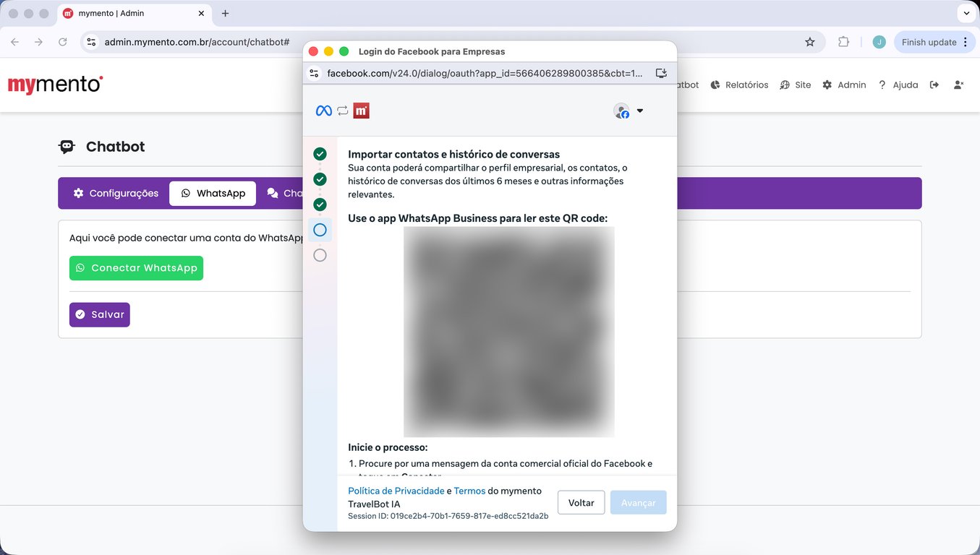
Task: Reload the mymento admin page
Action: tap(62, 42)
